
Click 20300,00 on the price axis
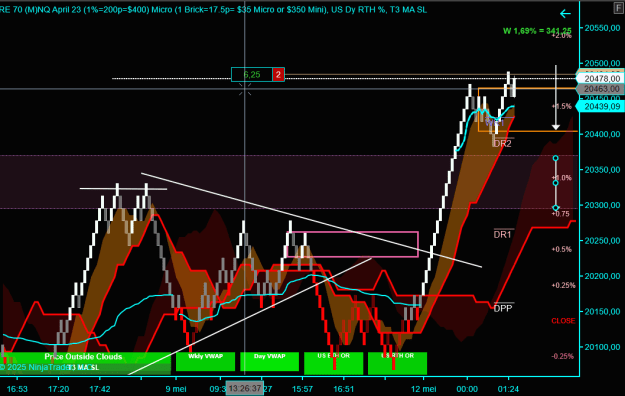point(602,205)
